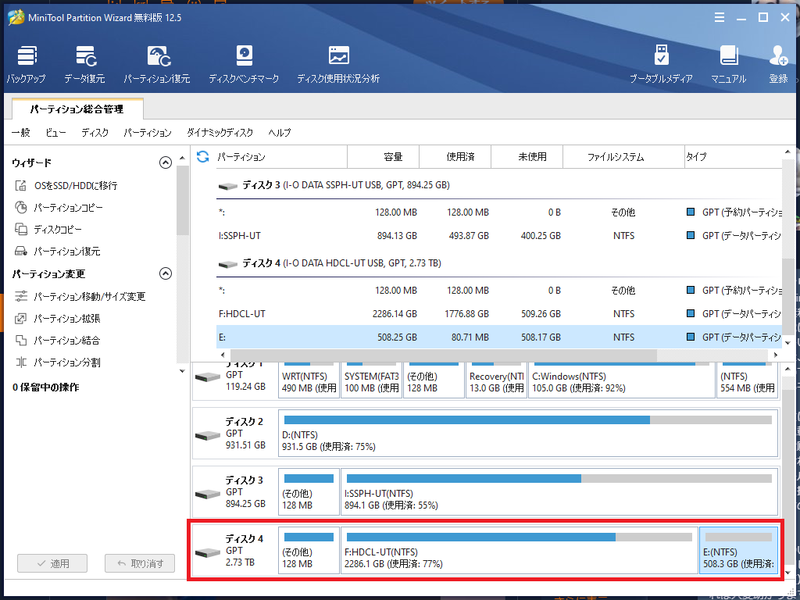This screenshot has height=600, width=800.
Task: Select C:Windows(NTFS) block in disk map
Action: point(621,380)
